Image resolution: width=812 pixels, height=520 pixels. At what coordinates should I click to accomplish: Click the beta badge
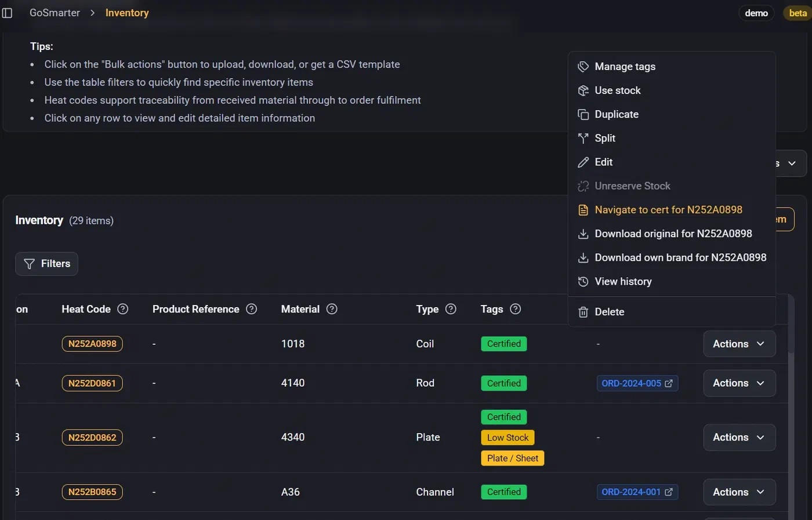tap(798, 13)
